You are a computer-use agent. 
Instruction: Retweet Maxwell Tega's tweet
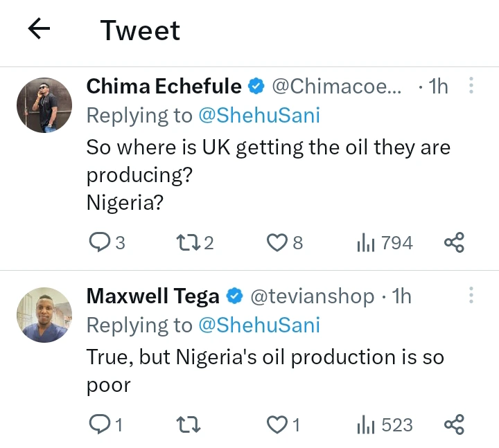[186, 424]
